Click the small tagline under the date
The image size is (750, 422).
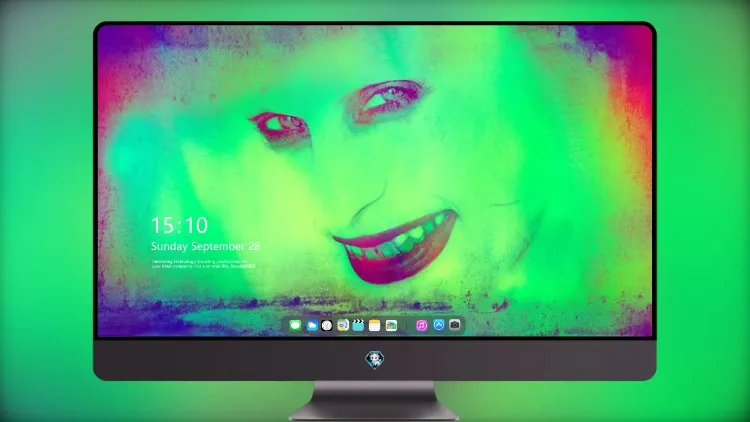click(x=204, y=264)
